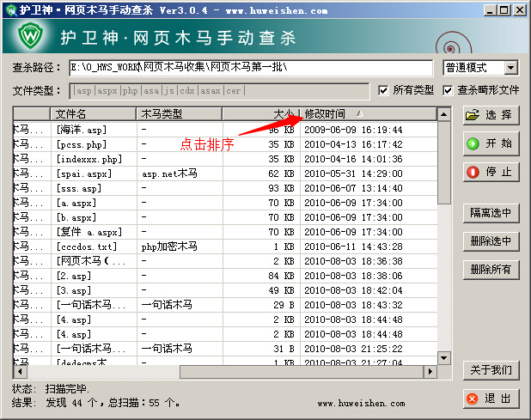Select the [3.asp] file row

pyautogui.click(x=225, y=290)
